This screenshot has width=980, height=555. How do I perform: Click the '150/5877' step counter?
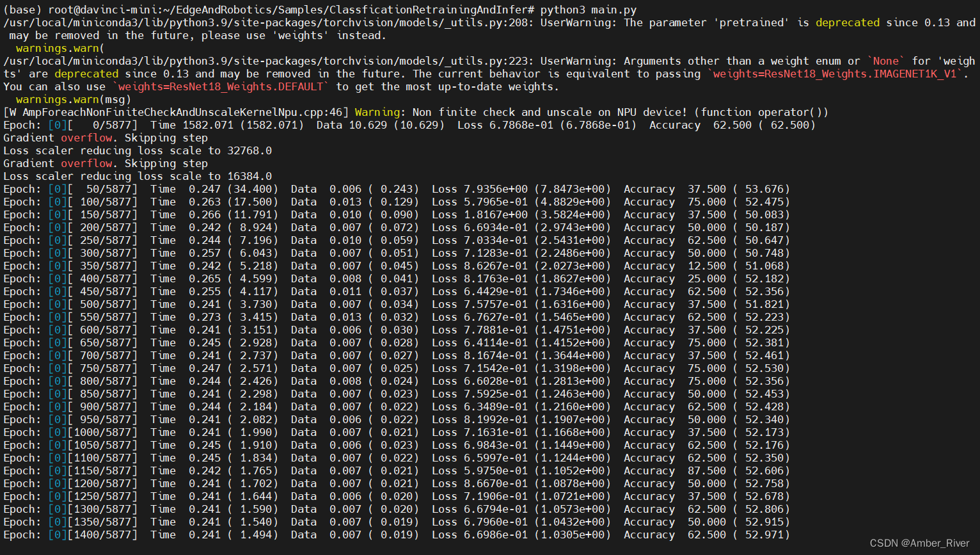pyautogui.click(x=106, y=214)
